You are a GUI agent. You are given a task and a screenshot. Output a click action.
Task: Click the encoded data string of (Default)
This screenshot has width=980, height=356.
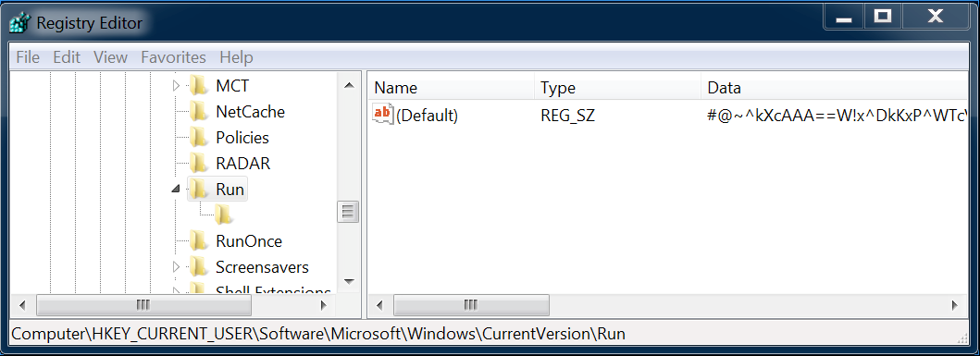(x=837, y=116)
